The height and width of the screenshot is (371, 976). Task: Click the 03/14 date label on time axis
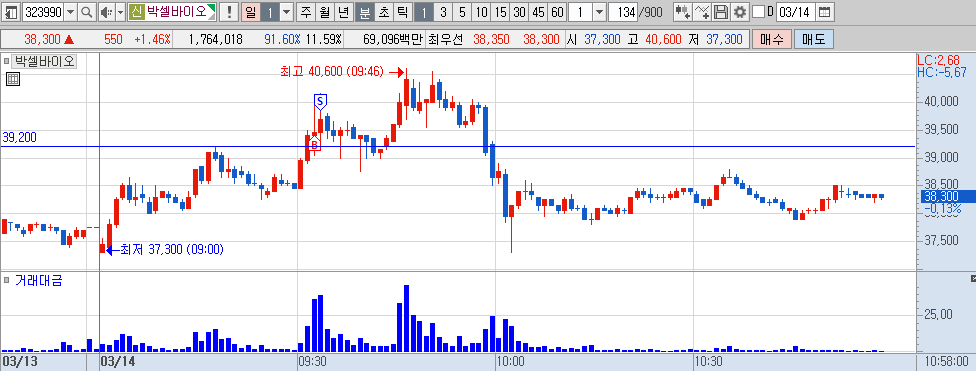pyautogui.click(x=118, y=362)
